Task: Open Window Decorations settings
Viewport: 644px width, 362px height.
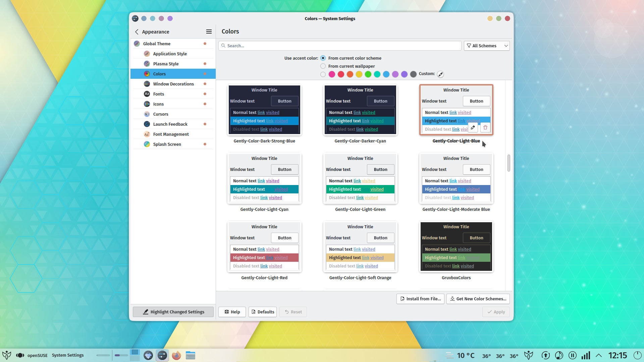Action: point(147,84)
